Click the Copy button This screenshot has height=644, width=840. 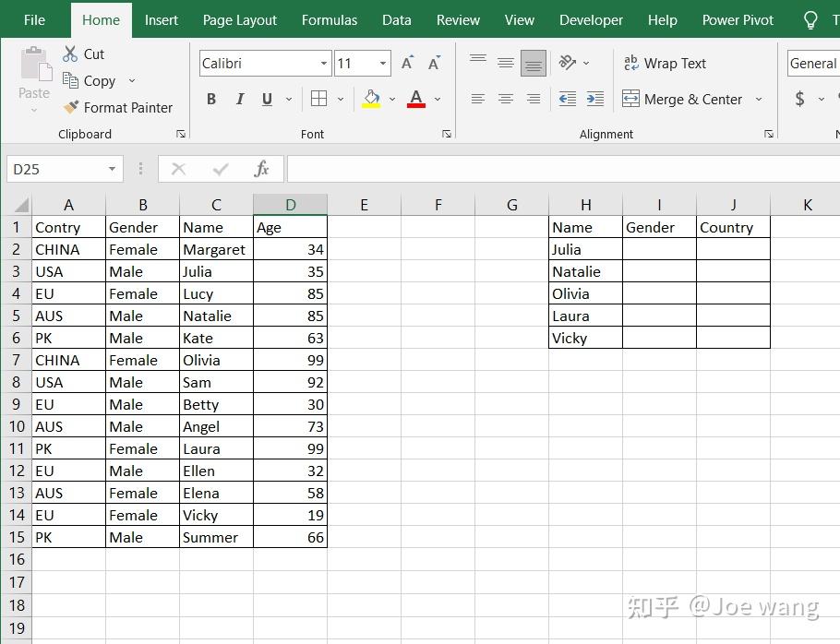(x=89, y=81)
